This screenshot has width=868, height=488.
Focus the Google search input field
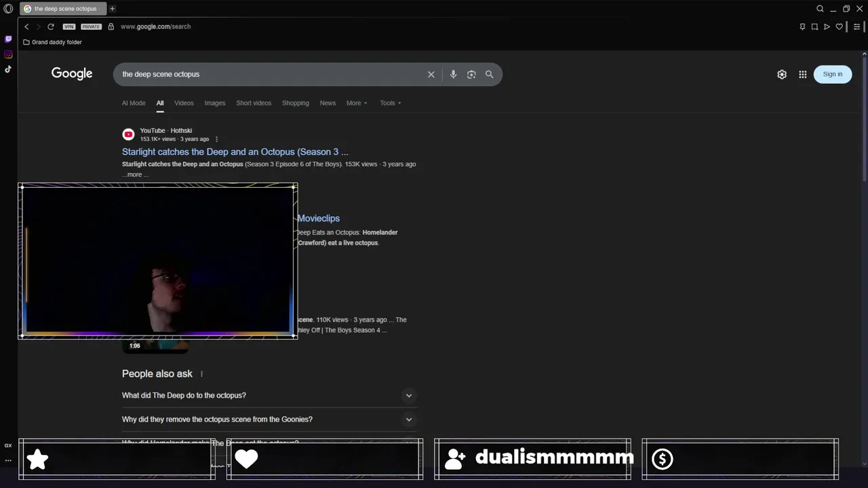click(x=271, y=75)
